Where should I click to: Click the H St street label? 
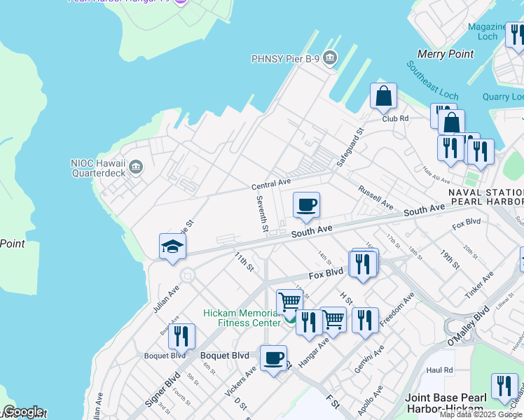click(346, 298)
